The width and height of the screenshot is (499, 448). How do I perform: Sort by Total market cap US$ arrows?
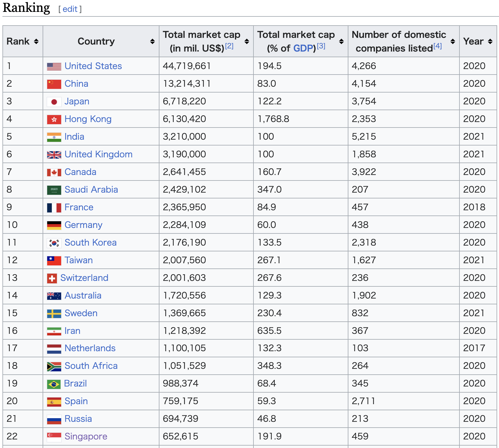coord(247,41)
